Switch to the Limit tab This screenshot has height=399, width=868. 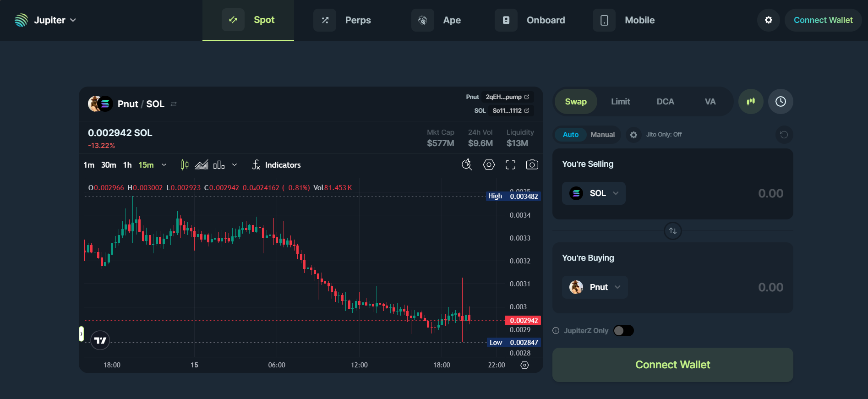pos(621,102)
